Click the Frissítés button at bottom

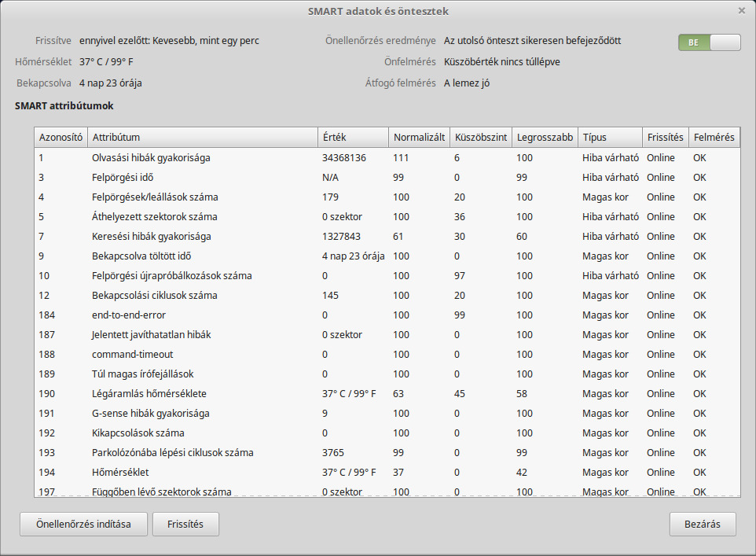185,524
